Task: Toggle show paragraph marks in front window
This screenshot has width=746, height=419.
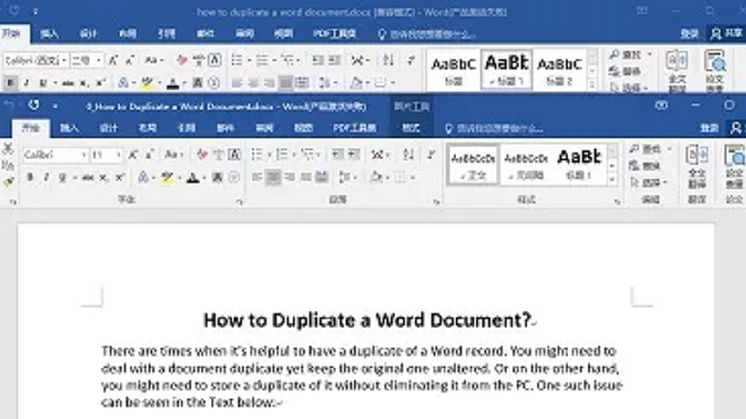Action: point(431,155)
